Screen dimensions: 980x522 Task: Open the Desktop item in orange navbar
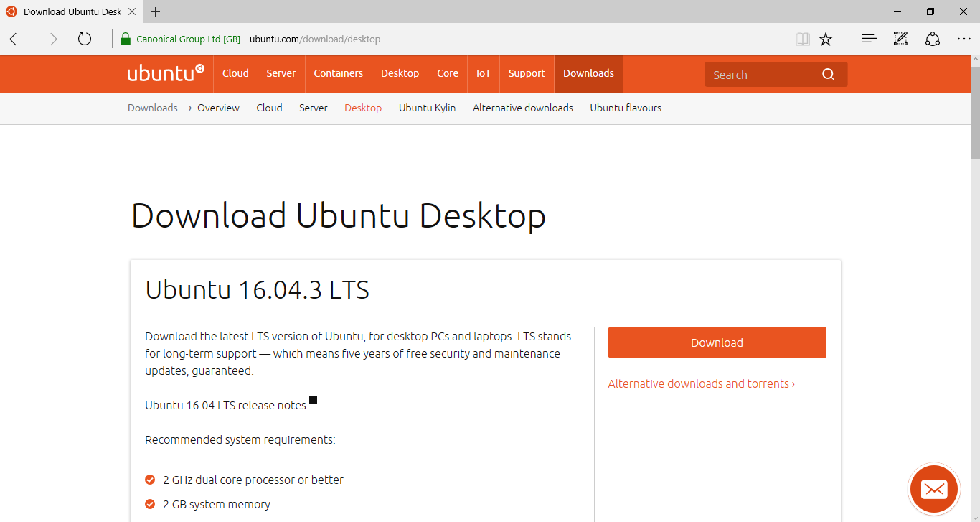pyautogui.click(x=400, y=73)
